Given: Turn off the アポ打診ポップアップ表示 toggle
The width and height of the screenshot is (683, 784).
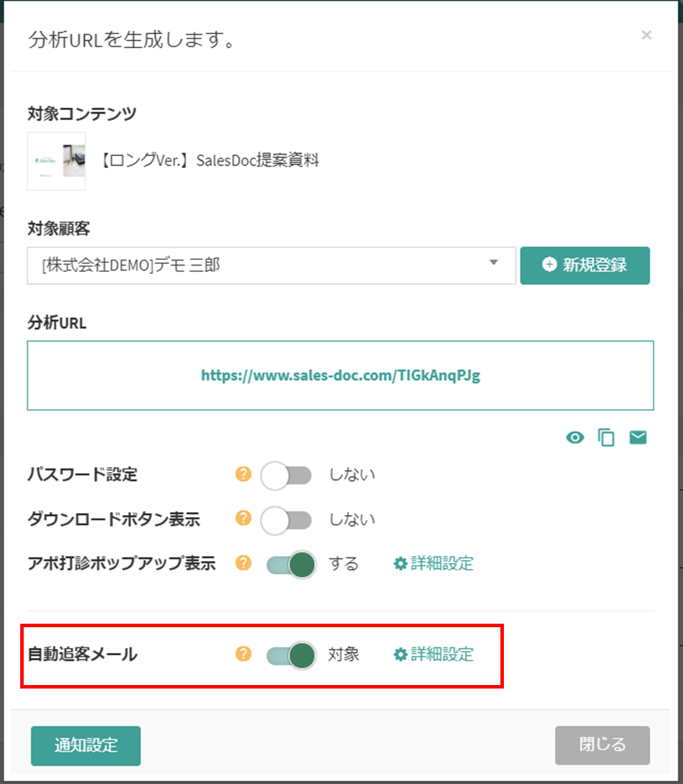Looking at the screenshot, I should point(289,564).
